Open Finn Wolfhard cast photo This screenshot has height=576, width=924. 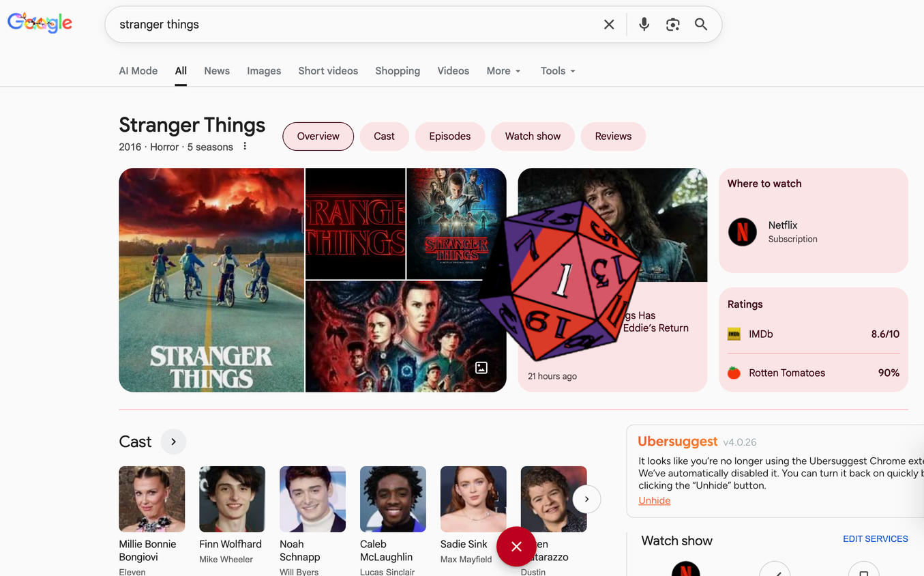[232, 499]
